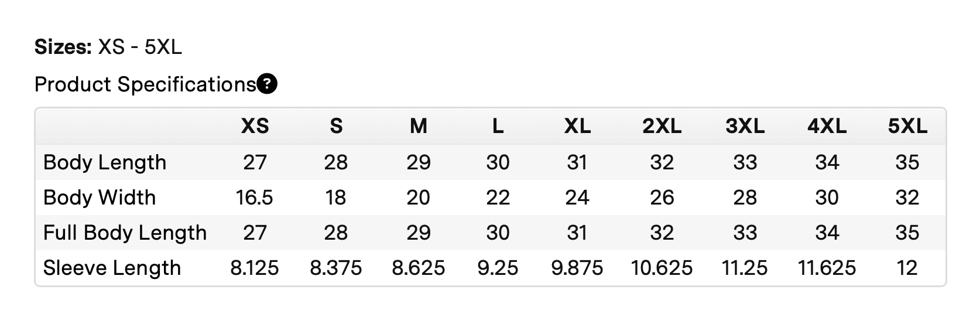980x320 pixels.
Task: Click the Full Body Length row label
Action: pyautogui.click(x=125, y=233)
